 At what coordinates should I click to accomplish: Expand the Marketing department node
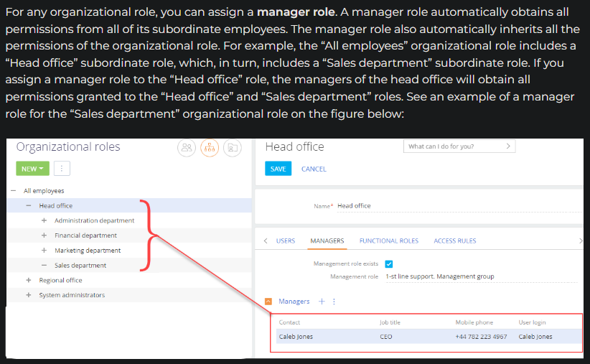[x=44, y=251]
